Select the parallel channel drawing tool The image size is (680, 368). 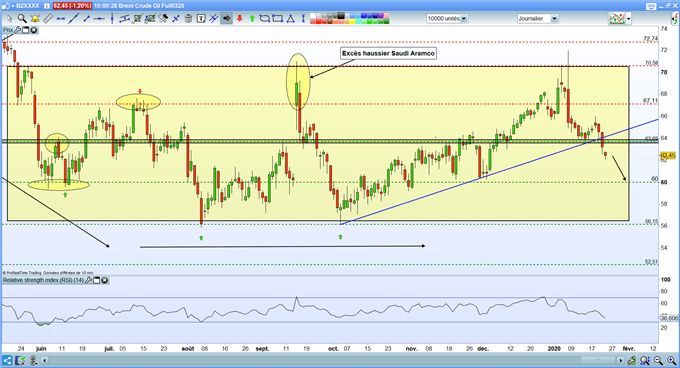pos(124,19)
